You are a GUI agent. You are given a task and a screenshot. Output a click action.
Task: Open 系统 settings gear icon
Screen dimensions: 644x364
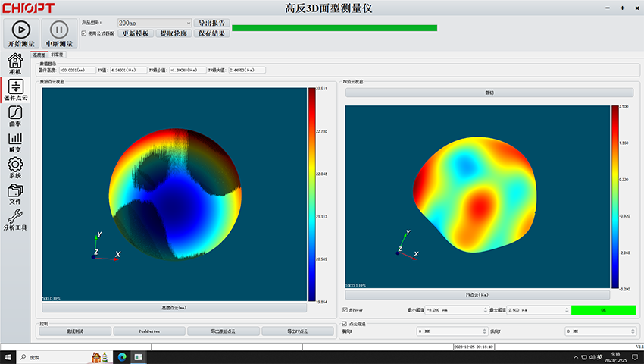point(15,165)
